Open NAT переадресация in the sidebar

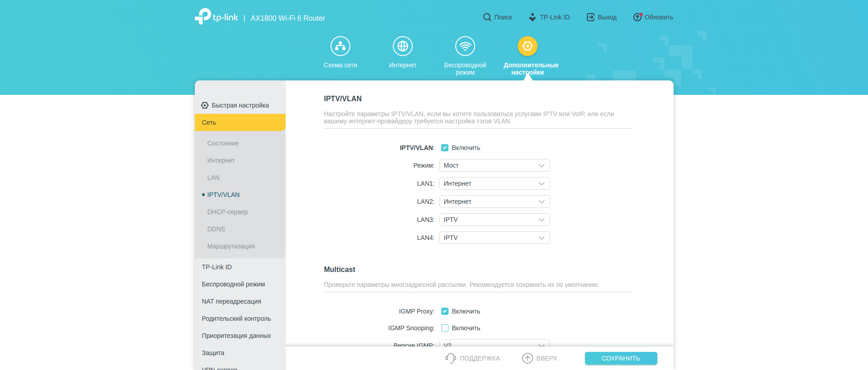click(x=231, y=301)
